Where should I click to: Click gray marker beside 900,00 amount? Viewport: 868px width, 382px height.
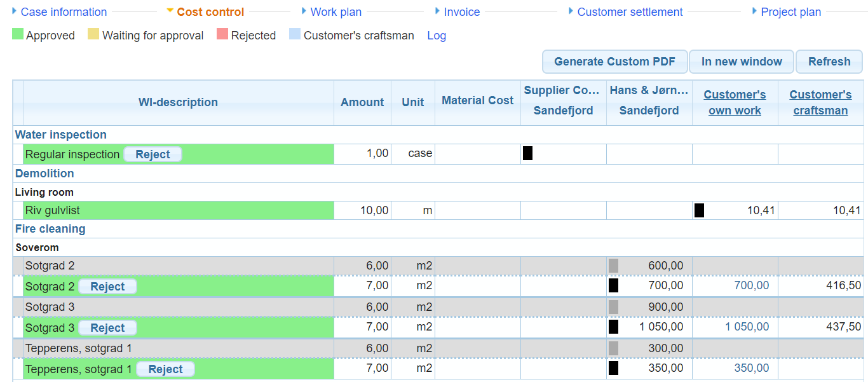coord(613,307)
